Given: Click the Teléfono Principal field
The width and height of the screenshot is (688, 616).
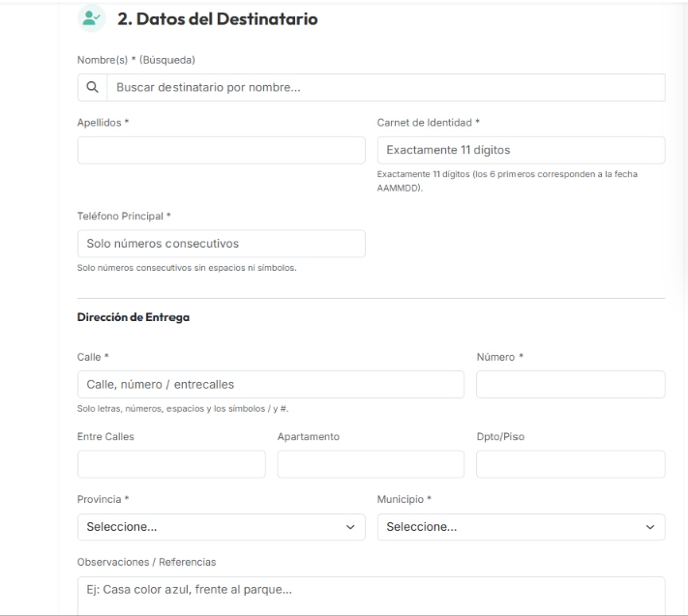Looking at the screenshot, I should click(222, 244).
